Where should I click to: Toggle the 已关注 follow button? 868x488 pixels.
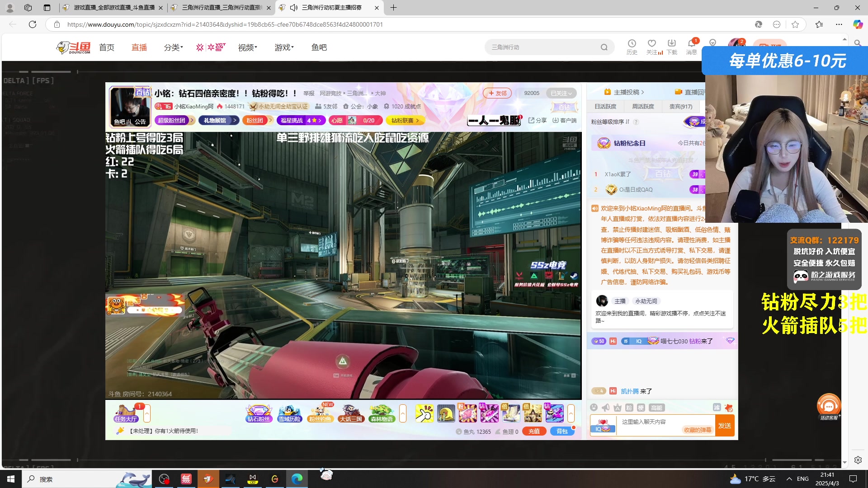[x=561, y=93]
